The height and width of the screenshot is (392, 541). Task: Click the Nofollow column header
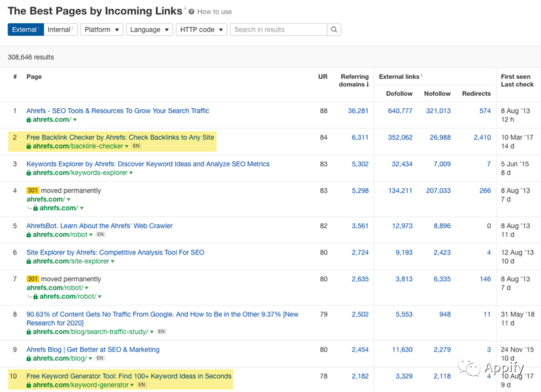click(437, 93)
